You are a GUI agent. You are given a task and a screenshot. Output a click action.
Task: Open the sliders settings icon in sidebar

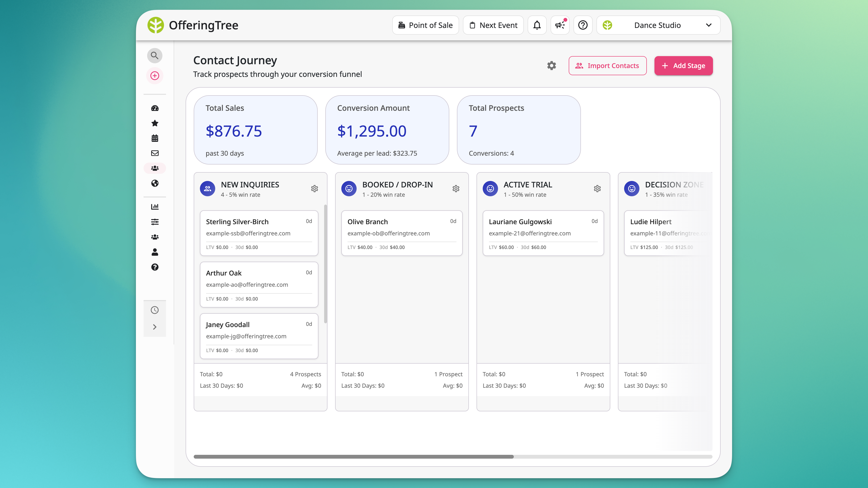pos(155,222)
